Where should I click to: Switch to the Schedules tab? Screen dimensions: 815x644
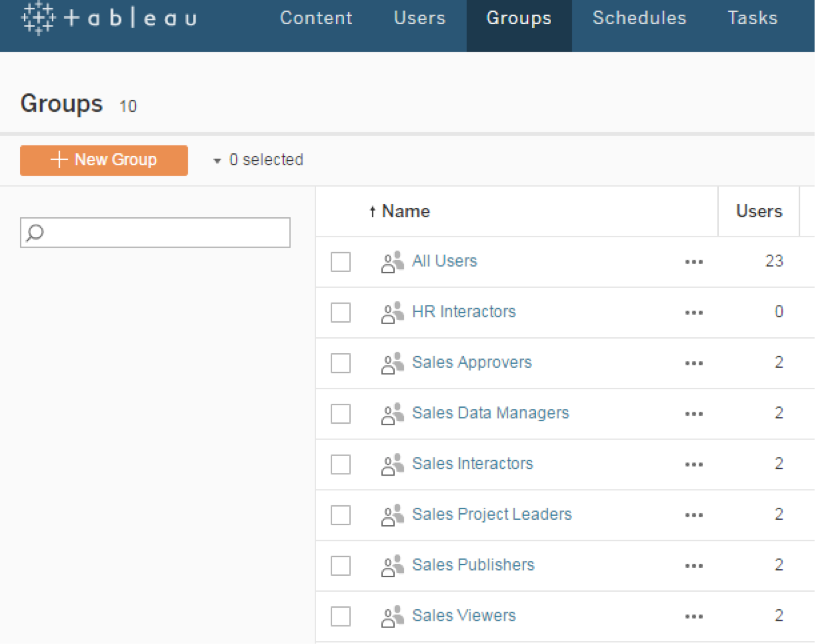[x=639, y=19]
